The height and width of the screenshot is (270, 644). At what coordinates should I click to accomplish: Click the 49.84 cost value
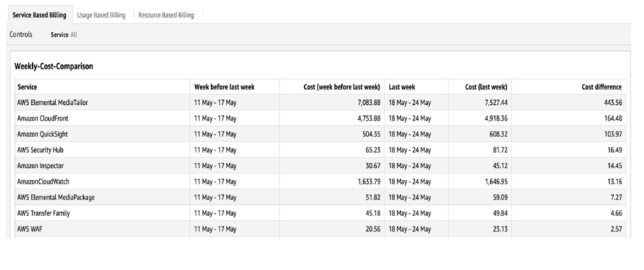click(500, 213)
